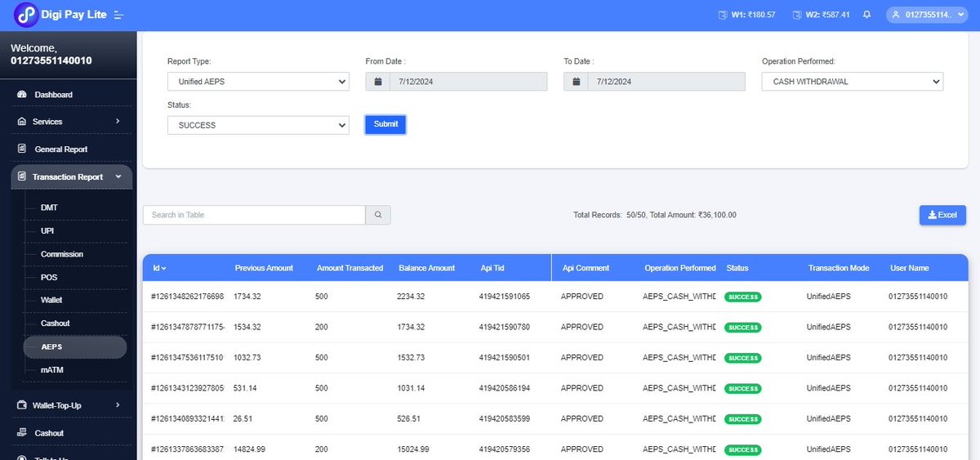Click User Name column header
Viewport: 980px width, 460px height.
(909, 268)
